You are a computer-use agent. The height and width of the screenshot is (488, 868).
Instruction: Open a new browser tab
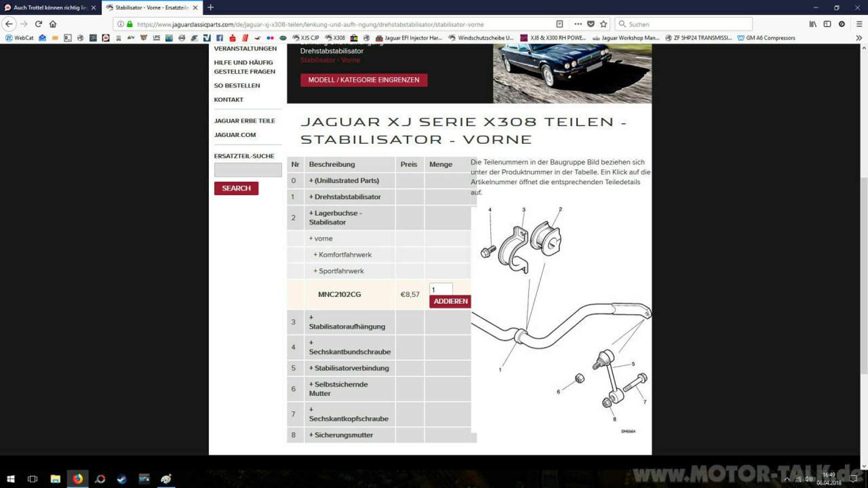(x=210, y=8)
